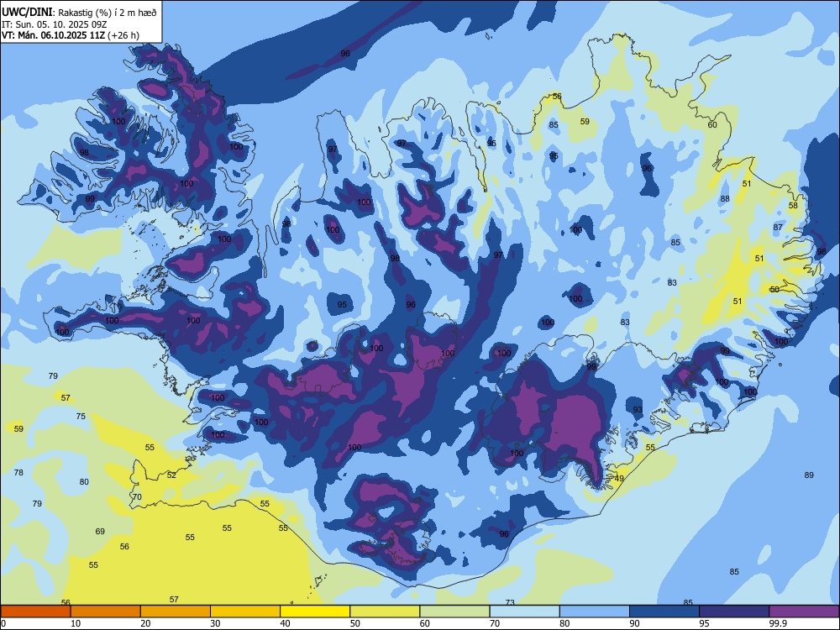Select the value '58' on the east coast
This screenshot has width=840, height=630.
click(x=793, y=205)
